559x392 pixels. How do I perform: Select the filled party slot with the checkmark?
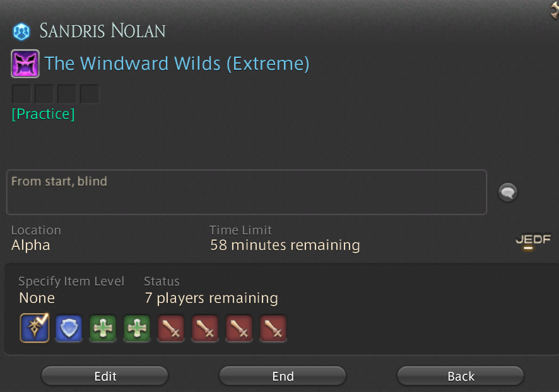point(35,328)
